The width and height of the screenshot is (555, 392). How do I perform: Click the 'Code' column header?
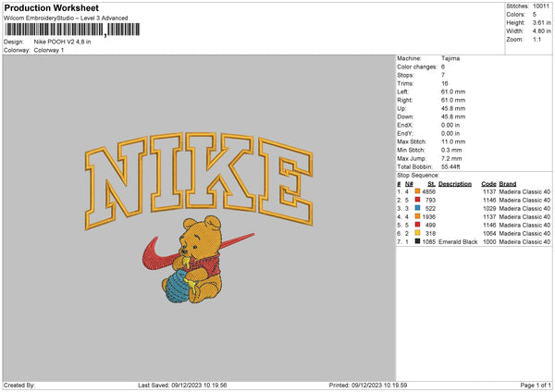coord(488,184)
